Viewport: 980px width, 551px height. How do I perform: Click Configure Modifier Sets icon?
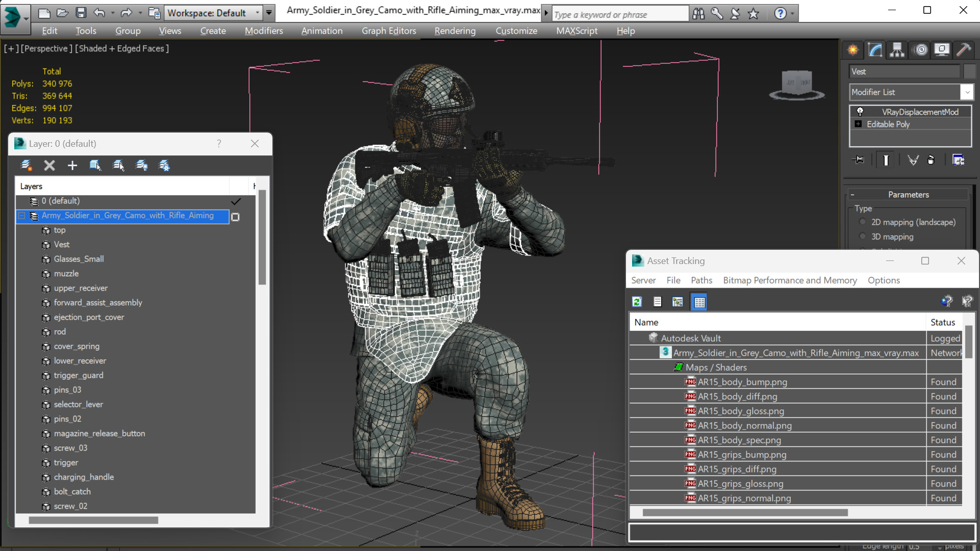click(x=959, y=160)
